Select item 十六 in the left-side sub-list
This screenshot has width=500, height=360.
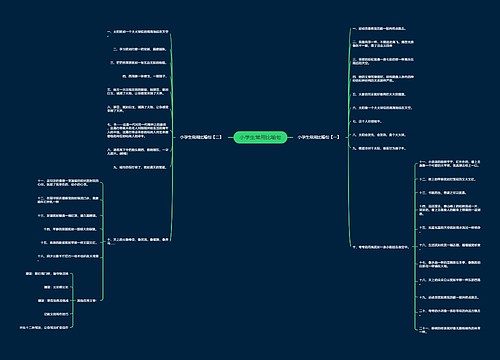pos(68,258)
